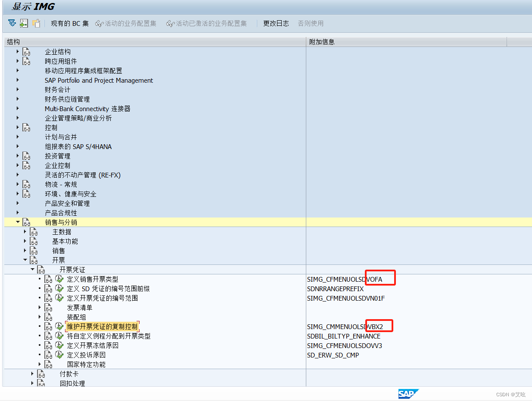Click the 附加信息 column header
Image resolution: width=532 pixels, height=401 pixels.
[407, 42]
